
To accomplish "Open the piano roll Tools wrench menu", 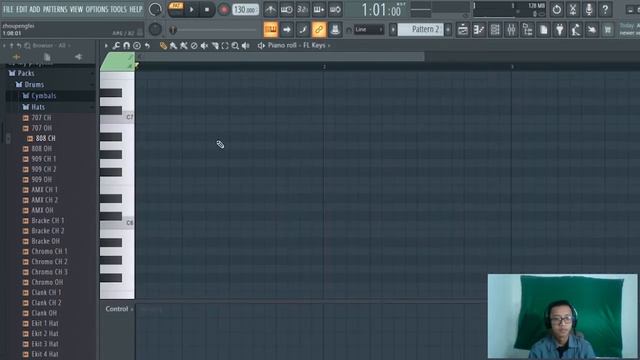I will (x=116, y=46).
